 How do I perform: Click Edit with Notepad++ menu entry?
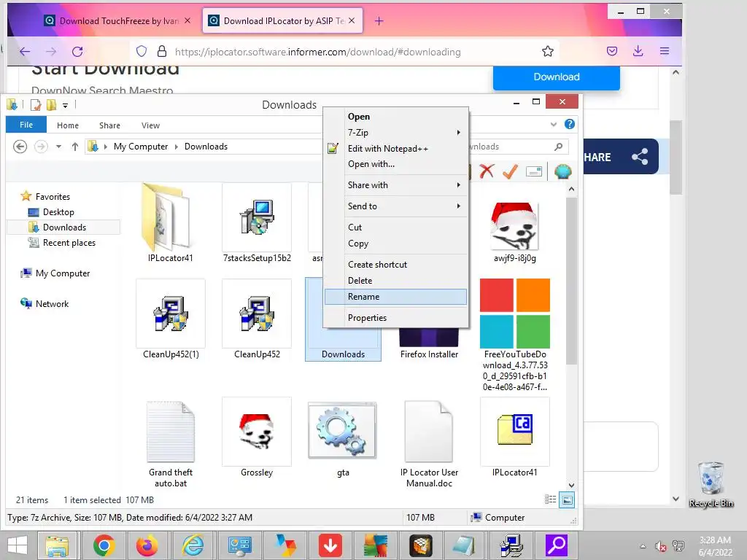coord(395,149)
